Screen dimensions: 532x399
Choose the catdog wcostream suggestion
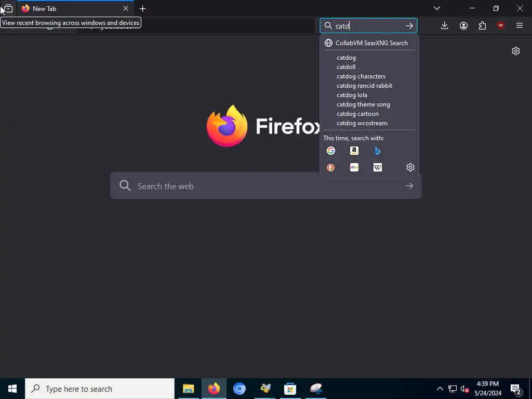pyautogui.click(x=369, y=123)
